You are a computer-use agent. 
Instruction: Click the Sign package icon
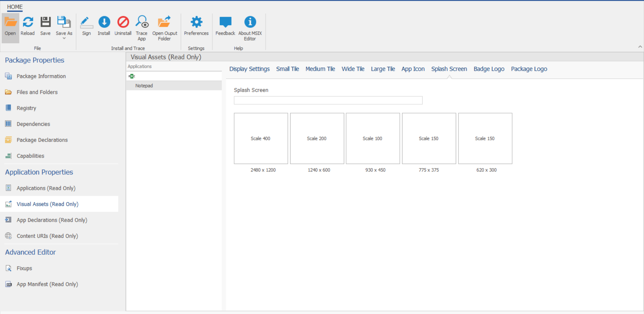coord(87,22)
